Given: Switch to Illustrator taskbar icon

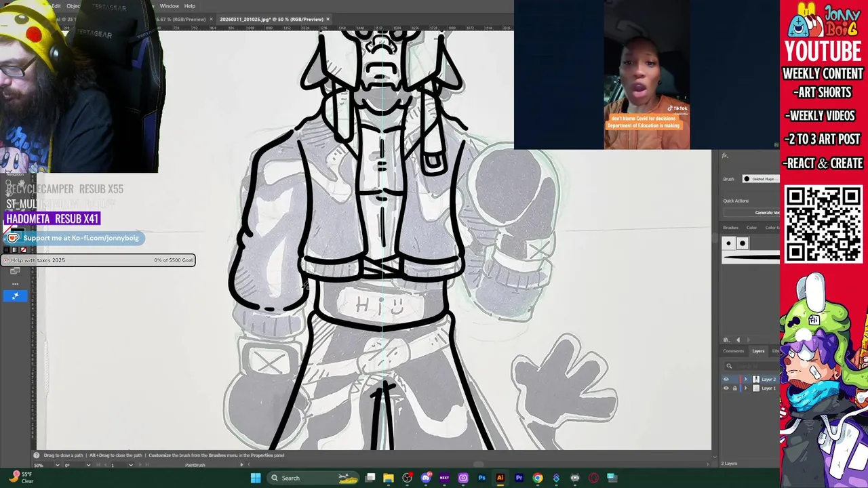Looking at the screenshot, I should coord(500,478).
